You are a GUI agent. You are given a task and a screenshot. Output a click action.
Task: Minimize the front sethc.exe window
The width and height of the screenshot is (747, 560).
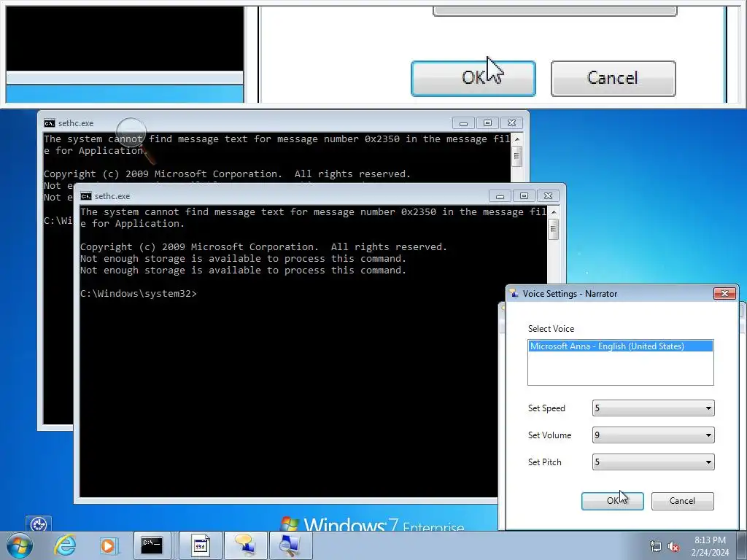pos(500,196)
